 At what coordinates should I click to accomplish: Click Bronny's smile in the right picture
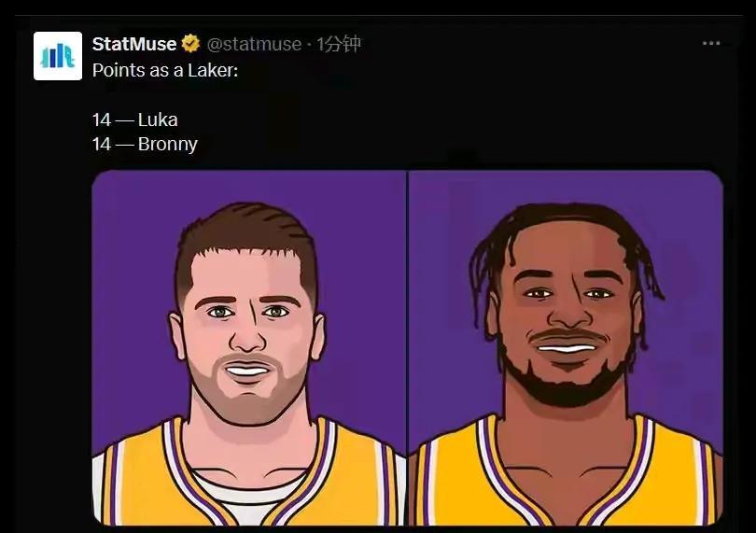(567, 346)
